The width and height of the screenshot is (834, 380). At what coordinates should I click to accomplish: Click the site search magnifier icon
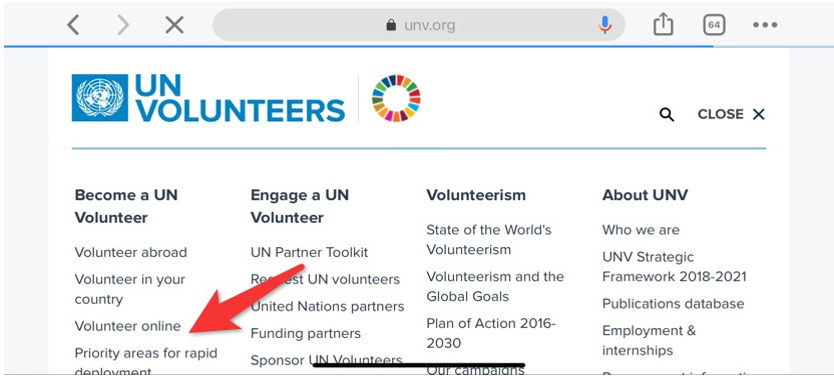click(x=666, y=114)
